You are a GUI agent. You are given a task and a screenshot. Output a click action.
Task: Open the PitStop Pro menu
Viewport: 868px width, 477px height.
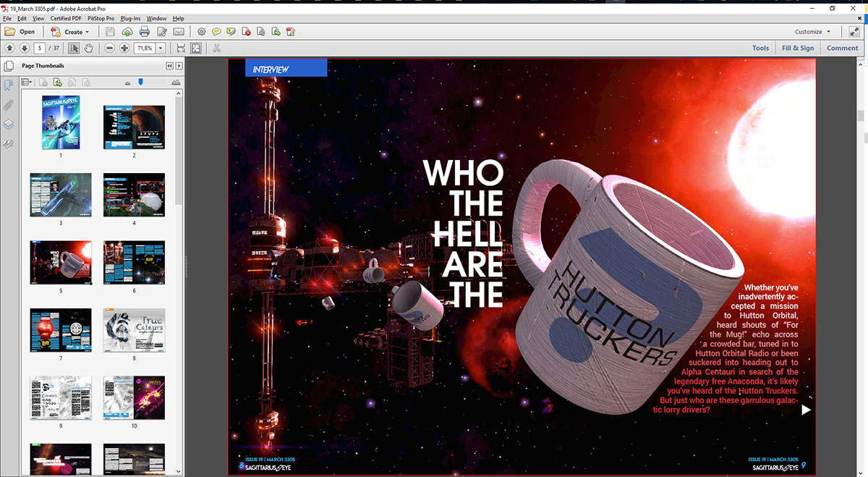[101, 18]
